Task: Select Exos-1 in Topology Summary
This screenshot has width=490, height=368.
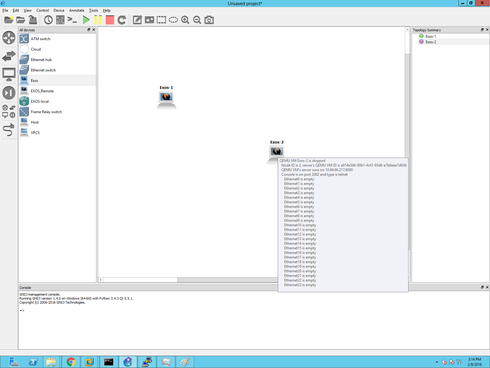Action: point(431,36)
